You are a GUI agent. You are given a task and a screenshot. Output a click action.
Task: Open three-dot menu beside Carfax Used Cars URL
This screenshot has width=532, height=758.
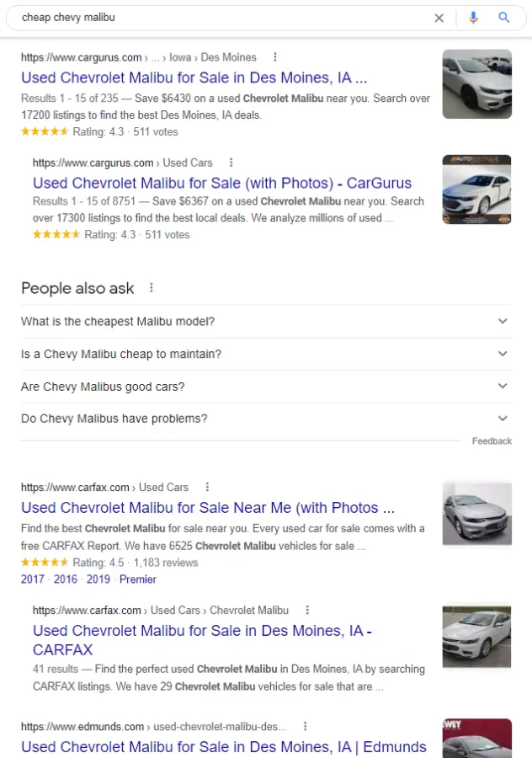coord(207,487)
